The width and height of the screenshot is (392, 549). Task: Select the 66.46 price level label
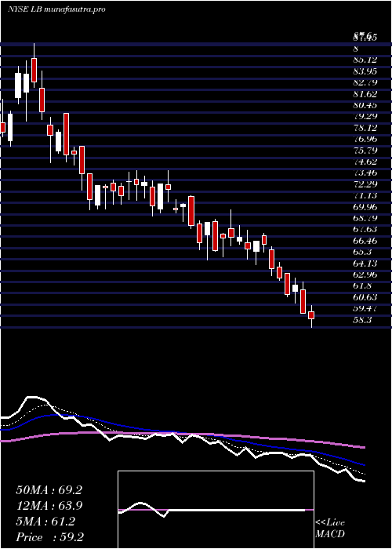365,241
